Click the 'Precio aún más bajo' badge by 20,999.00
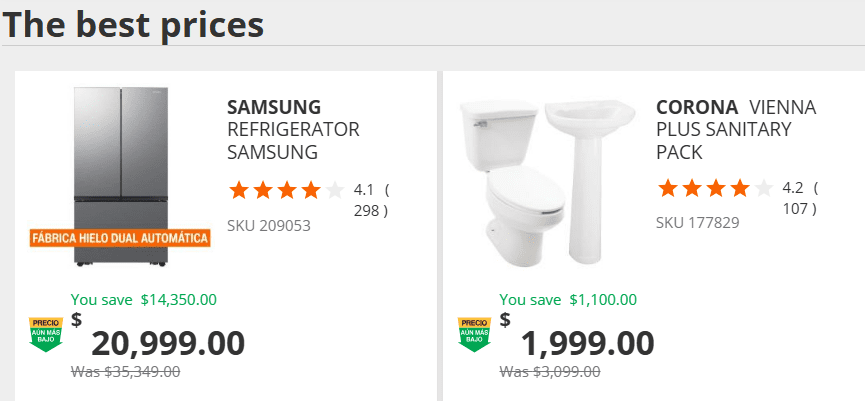The width and height of the screenshot is (865, 401). 45,334
